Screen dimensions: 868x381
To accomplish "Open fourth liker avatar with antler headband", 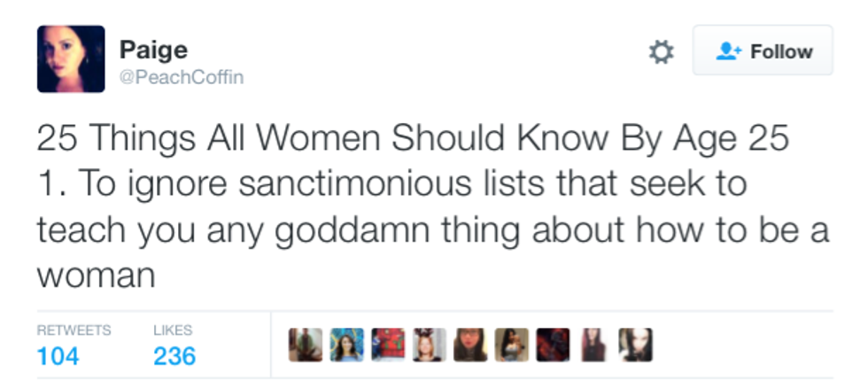I will [x=429, y=345].
